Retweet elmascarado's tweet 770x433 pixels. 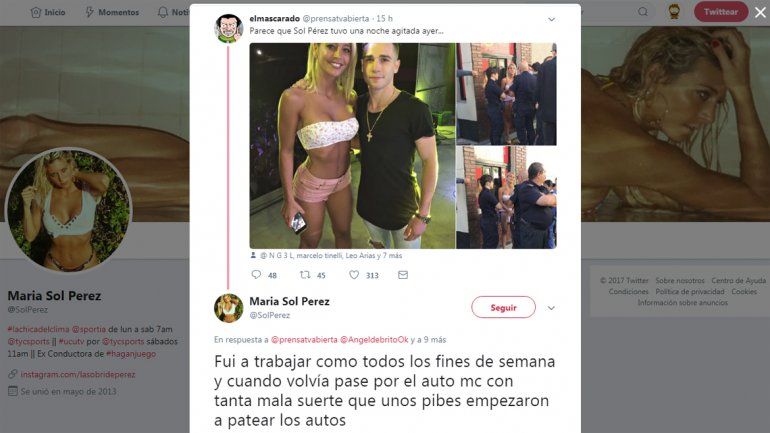[x=305, y=275]
